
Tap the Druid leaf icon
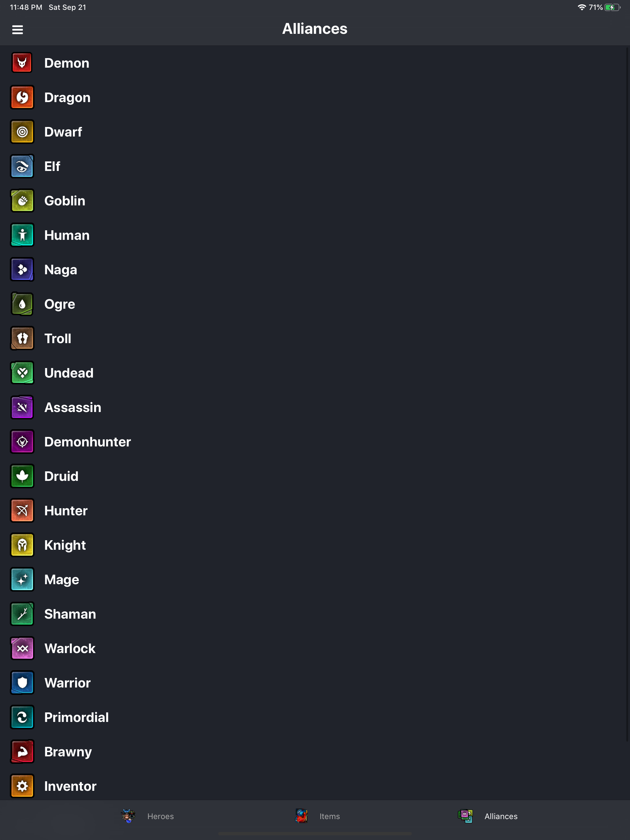22,476
